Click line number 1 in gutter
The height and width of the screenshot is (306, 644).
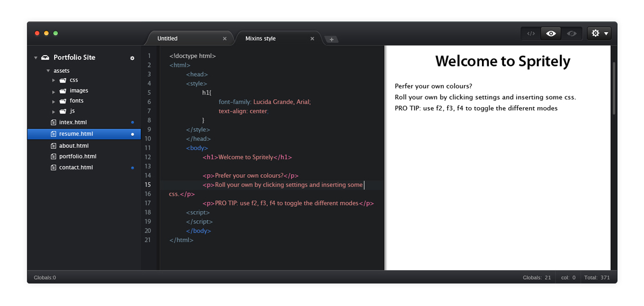coord(149,56)
